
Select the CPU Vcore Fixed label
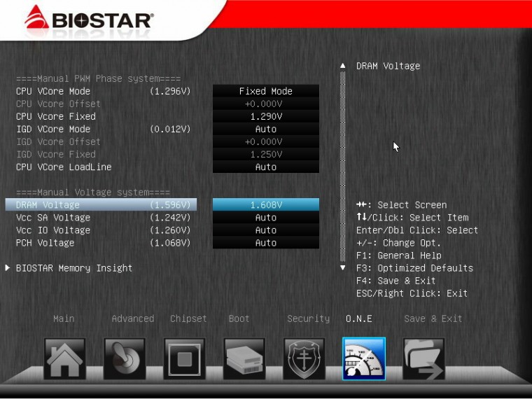click(x=55, y=116)
